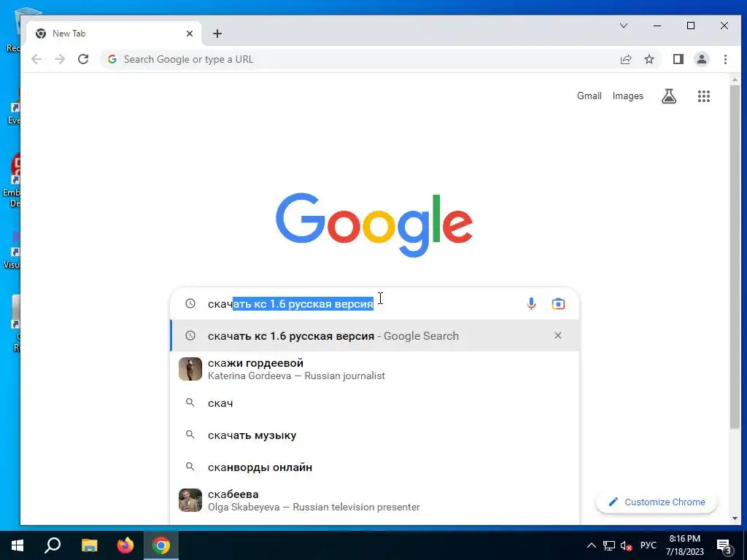
Task: Click the browser forward arrow
Action: point(60,59)
